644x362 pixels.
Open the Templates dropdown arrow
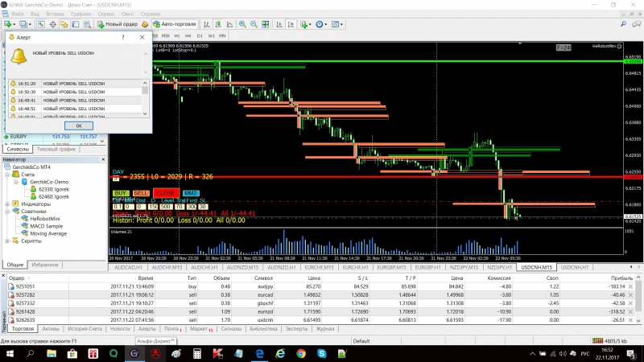341,25
